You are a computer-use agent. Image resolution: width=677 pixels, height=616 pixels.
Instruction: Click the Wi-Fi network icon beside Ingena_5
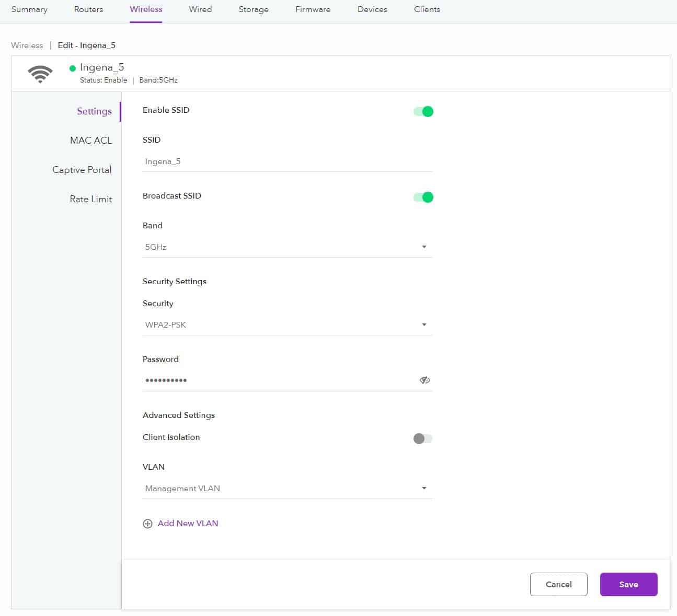(x=40, y=74)
